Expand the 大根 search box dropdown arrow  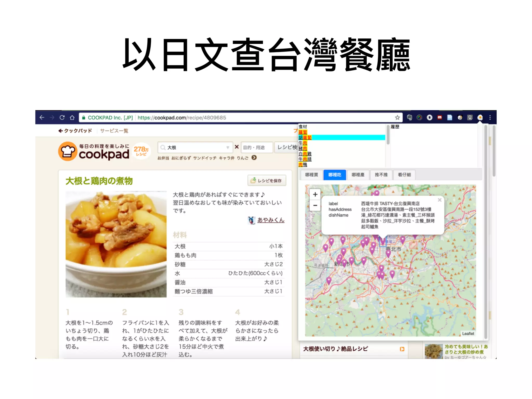tap(228, 148)
